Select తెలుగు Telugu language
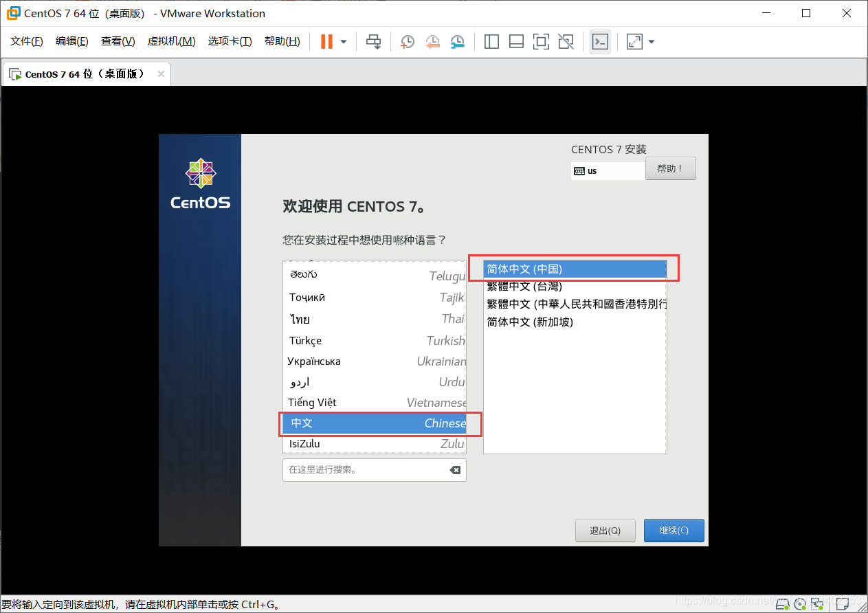868x613 pixels. (x=375, y=276)
